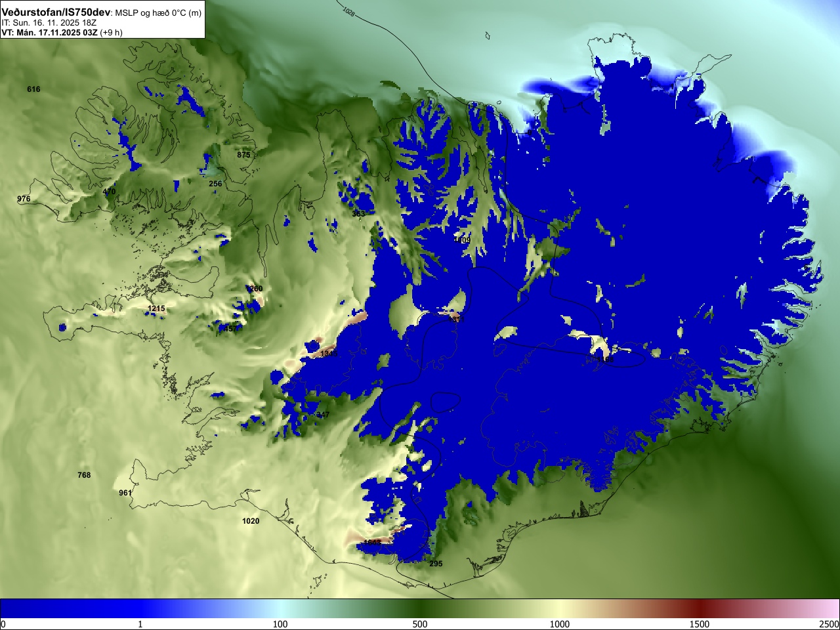Screen dimensions: 840x630
Task: Click the title 'Veðurstofan/IS750dev' in header box
Action: tap(56, 12)
